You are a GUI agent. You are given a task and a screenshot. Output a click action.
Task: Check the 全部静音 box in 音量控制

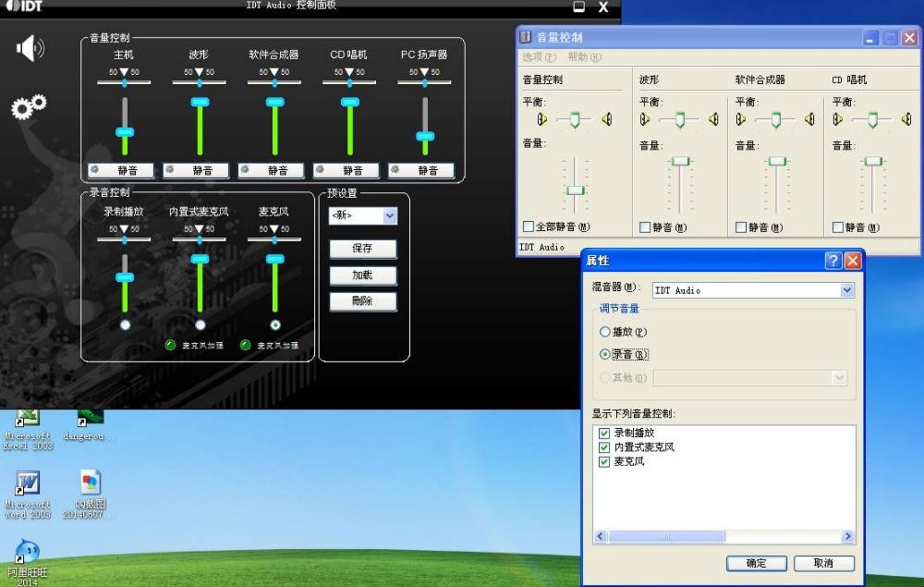[x=529, y=226]
